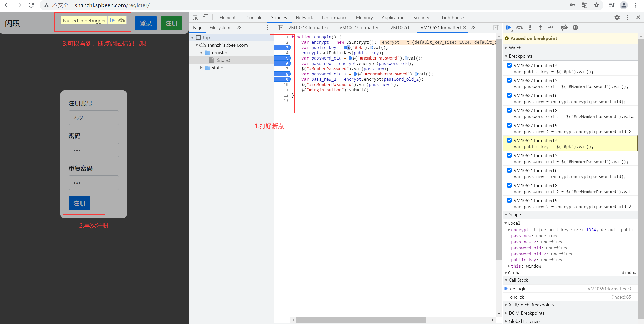Click Step into next function call icon

530,28
